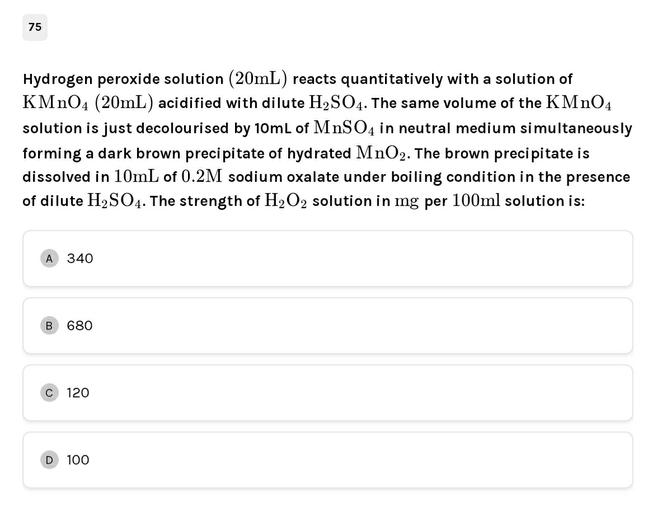Select the answer text 120
The height and width of the screenshot is (512, 648).
[x=78, y=392]
